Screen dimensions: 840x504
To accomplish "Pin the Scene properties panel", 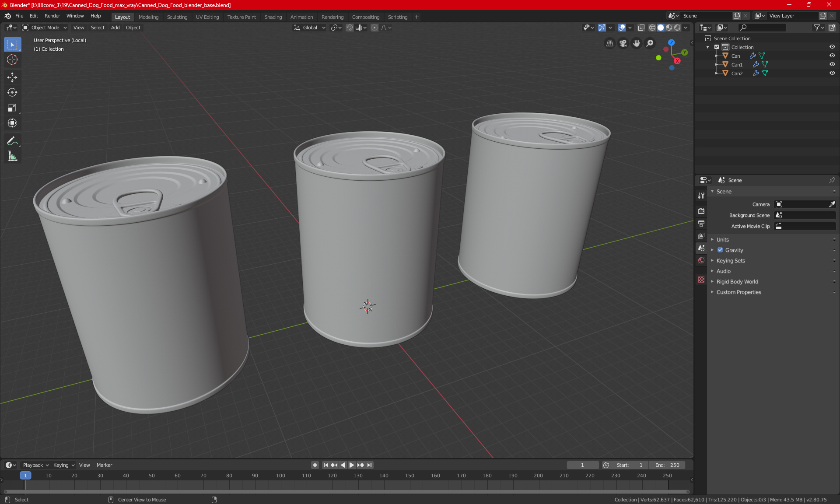I will point(832,180).
